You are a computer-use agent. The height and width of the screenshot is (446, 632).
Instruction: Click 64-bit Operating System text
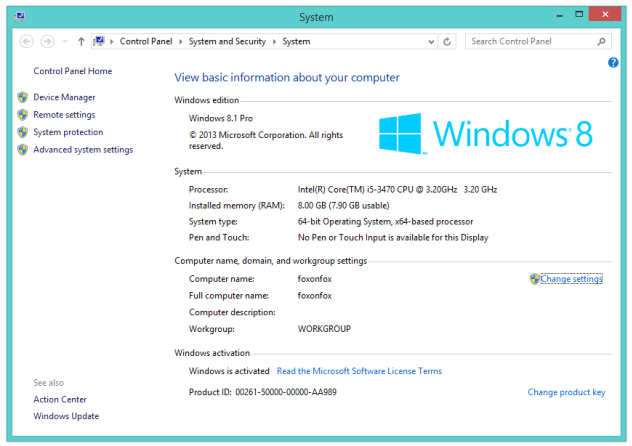[x=385, y=222]
